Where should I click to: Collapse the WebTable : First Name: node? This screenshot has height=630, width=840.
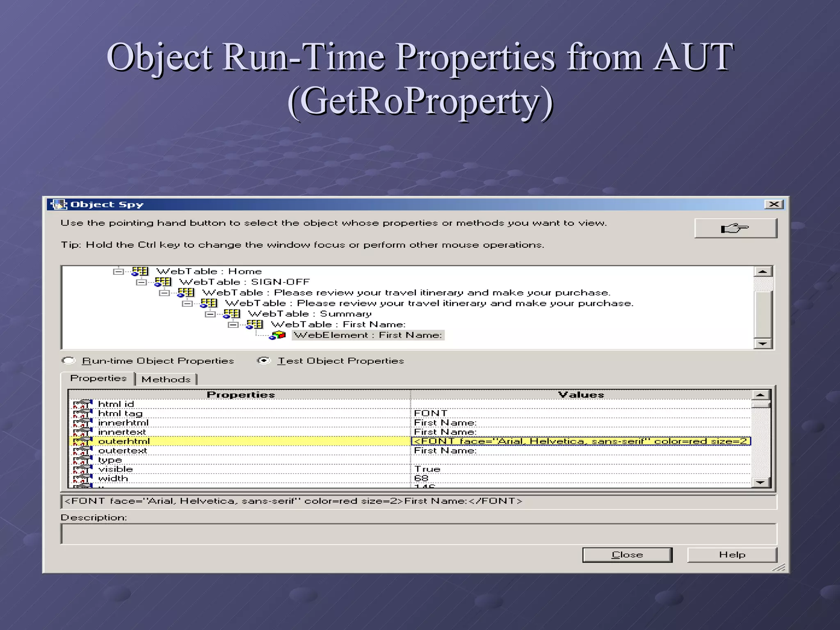tap(233, 325)
